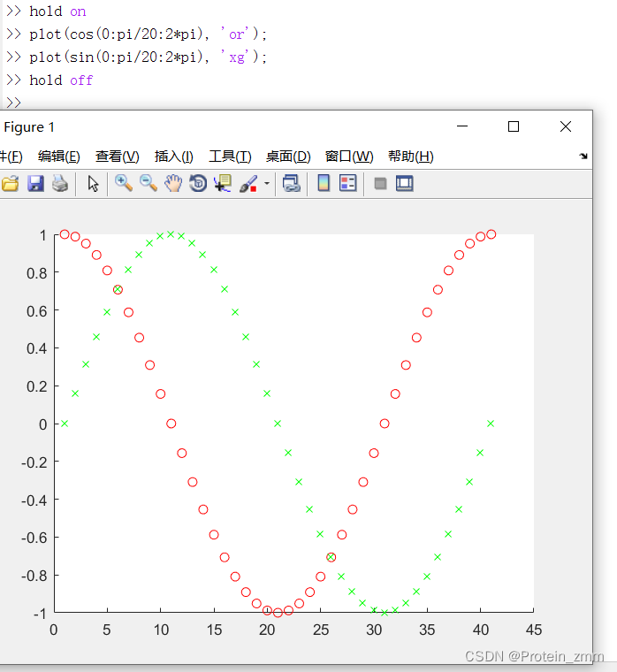Click the lowest red circle marker at x=21
The height and width of the screenshot is (672, 617).
point(278,613)
